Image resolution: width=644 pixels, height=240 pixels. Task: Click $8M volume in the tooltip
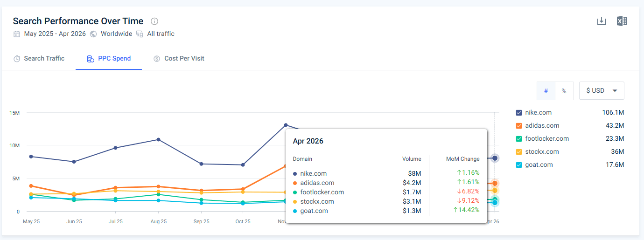[x=415, y=173]
